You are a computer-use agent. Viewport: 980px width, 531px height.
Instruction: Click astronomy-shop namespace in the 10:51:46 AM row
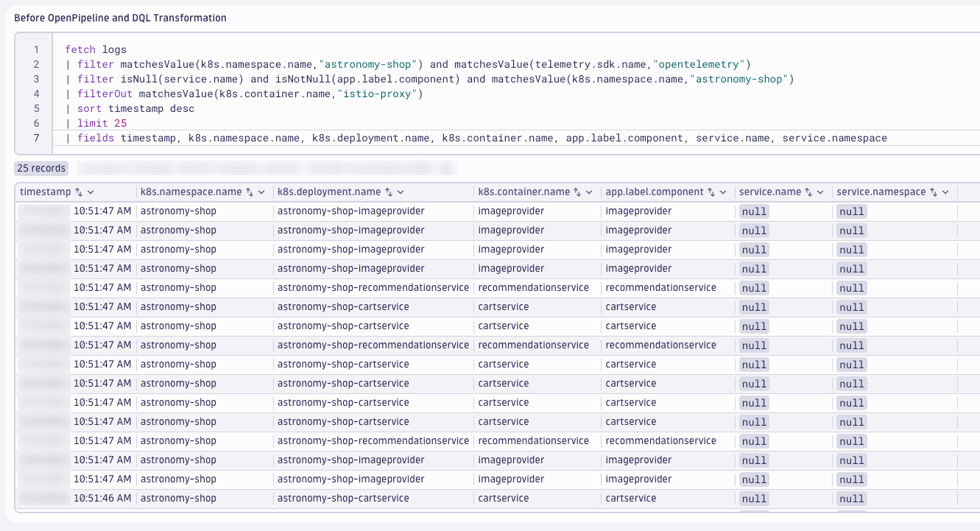[178, 499]
